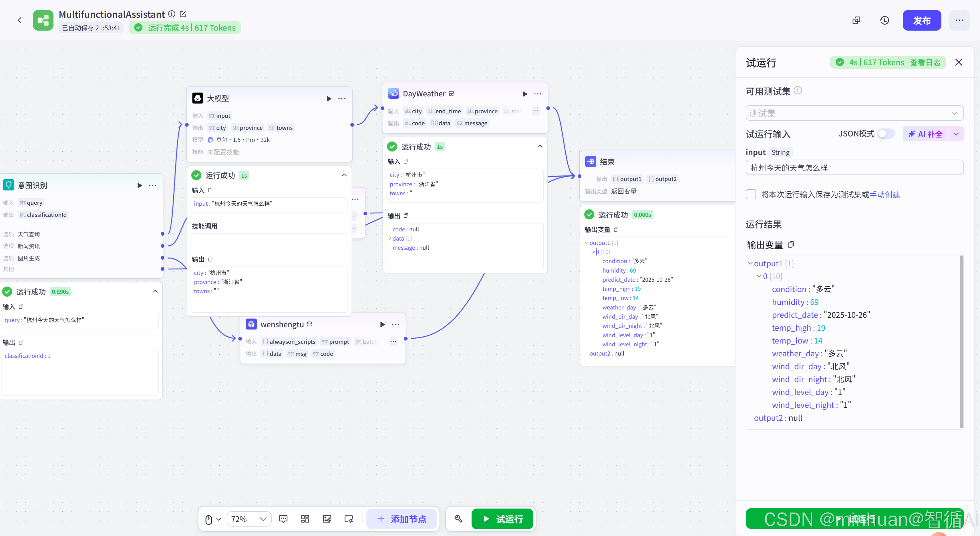Open the 测试集 dropdown
980x536 pixels.
tap(854, 113)
